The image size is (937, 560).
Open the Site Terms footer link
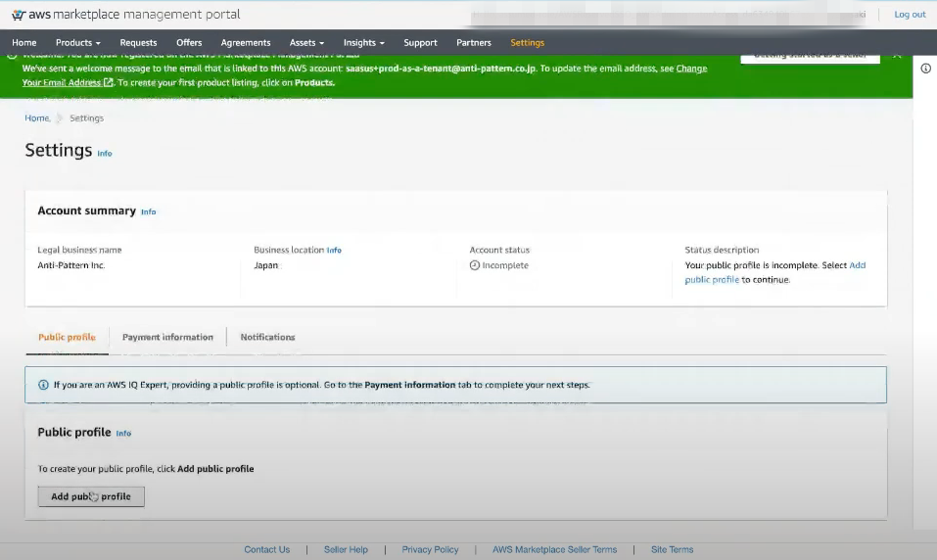(673, 550)
